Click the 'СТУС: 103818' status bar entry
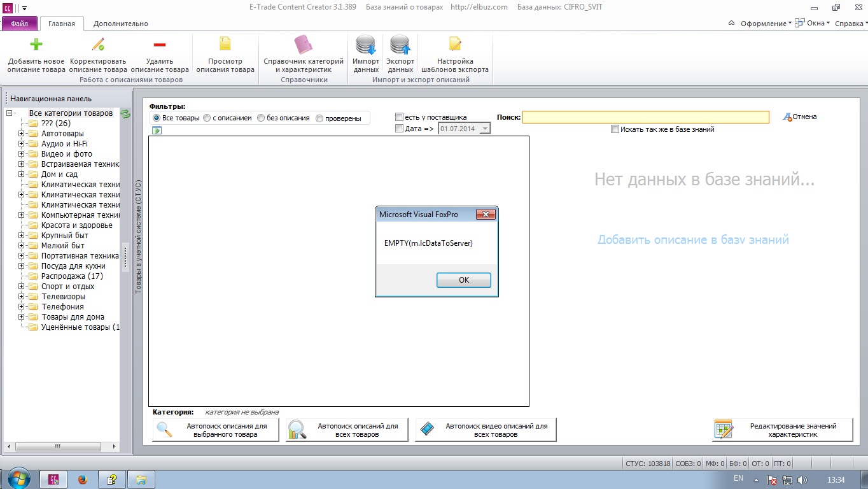 pos(648,464)
